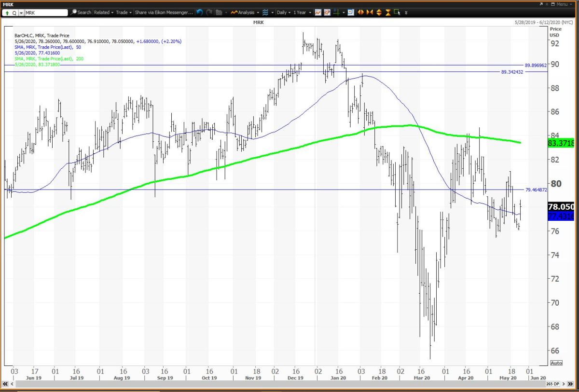Click the line chart type icon
This screenshot has height=392, width=579.
[318, 12]
